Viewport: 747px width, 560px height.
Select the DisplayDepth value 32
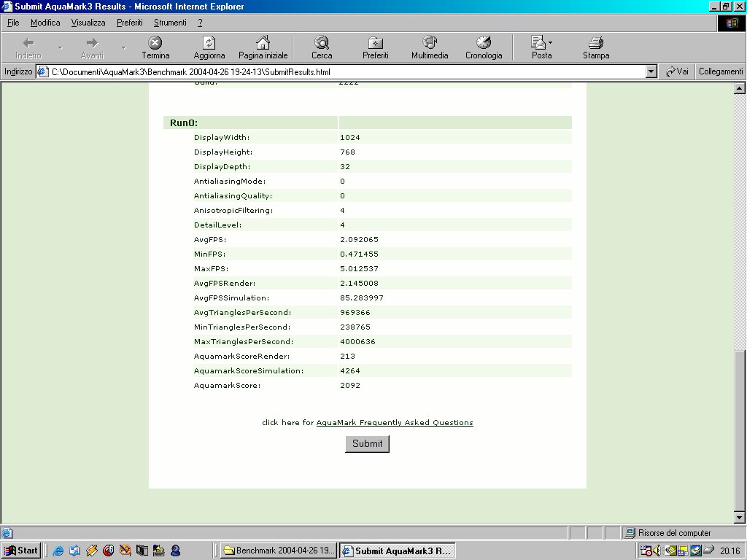point(345,167)
